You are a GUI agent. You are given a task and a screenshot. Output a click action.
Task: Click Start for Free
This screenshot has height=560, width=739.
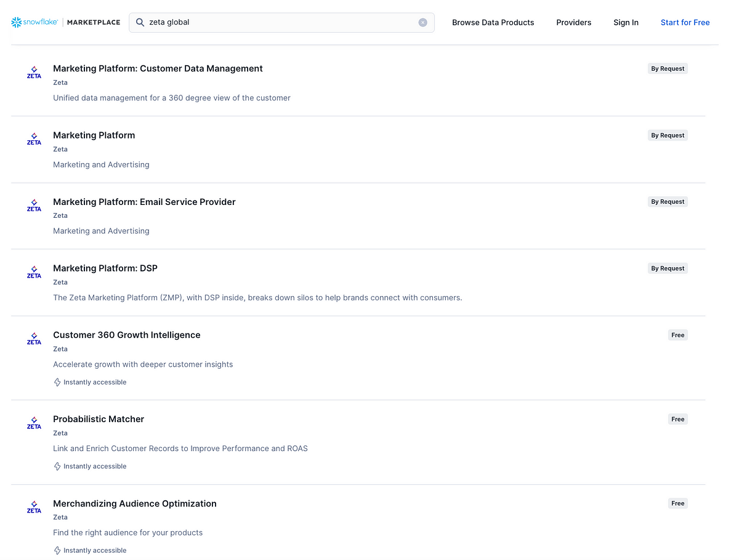[x=685, y=22]
